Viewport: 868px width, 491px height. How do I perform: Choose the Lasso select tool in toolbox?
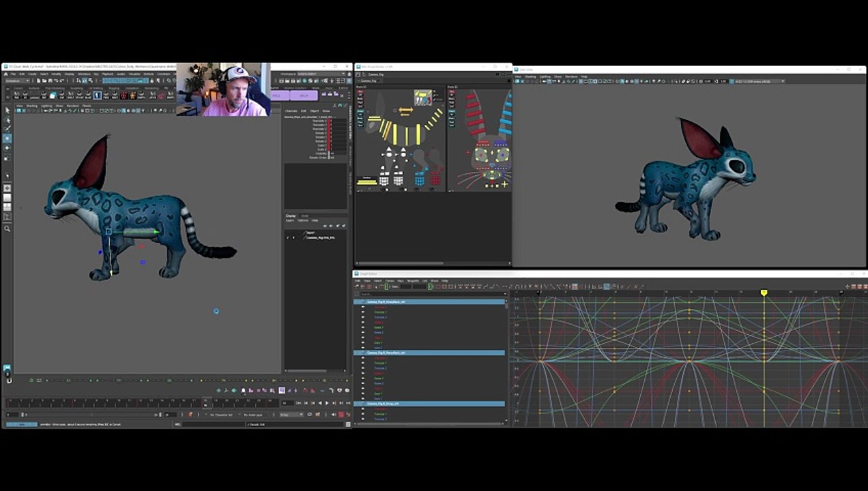(x=8, y=120)
